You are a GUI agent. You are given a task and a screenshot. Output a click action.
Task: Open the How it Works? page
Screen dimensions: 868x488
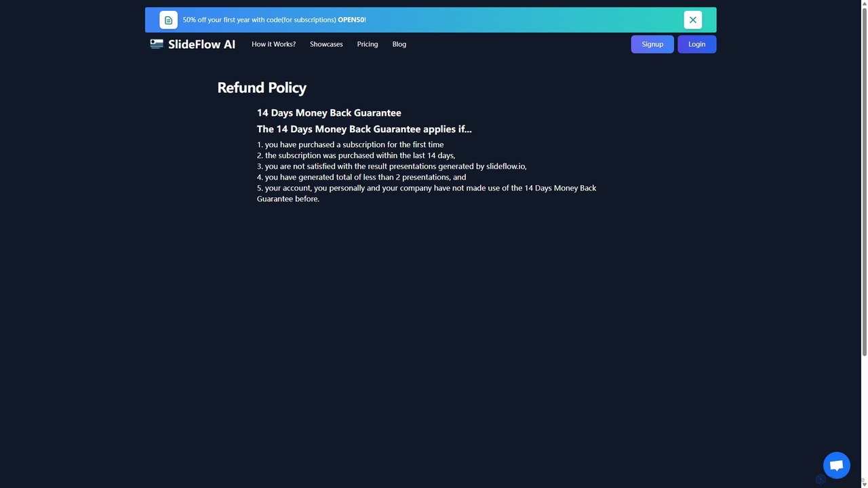273,44
